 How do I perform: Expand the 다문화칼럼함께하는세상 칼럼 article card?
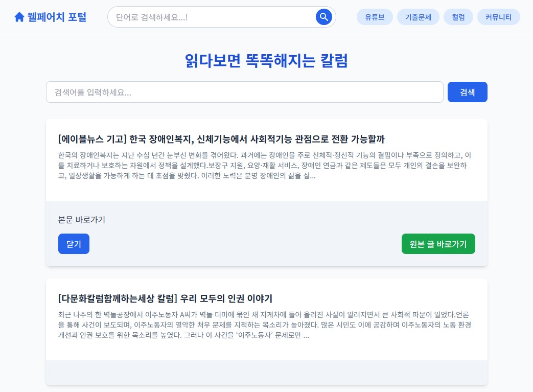(x=165, y=298)
